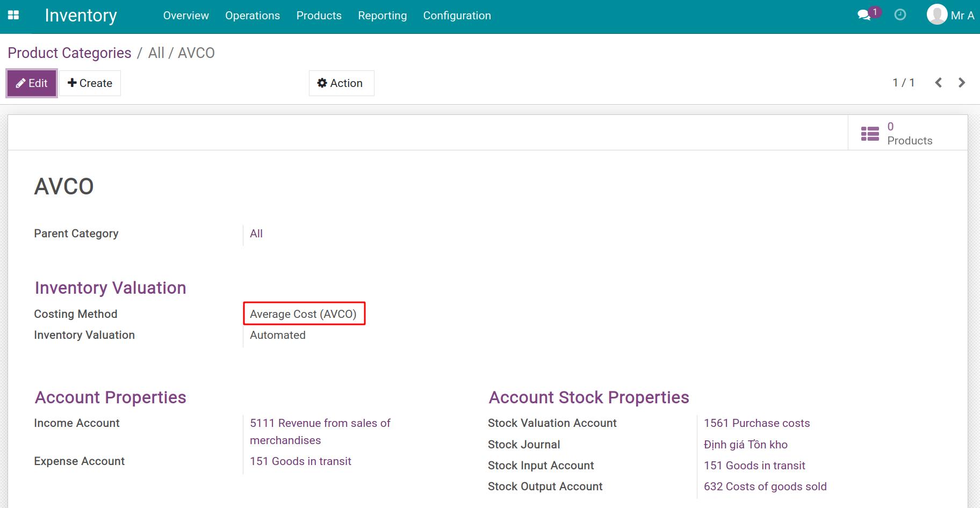Open the Operations menu
Image resolution: width=980 pixels, height=508 pixels.
click(253, 16)
